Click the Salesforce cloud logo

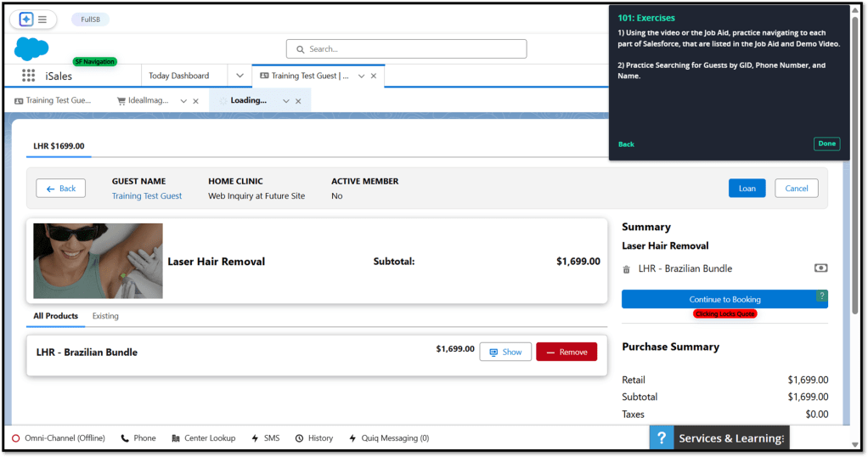31,49
